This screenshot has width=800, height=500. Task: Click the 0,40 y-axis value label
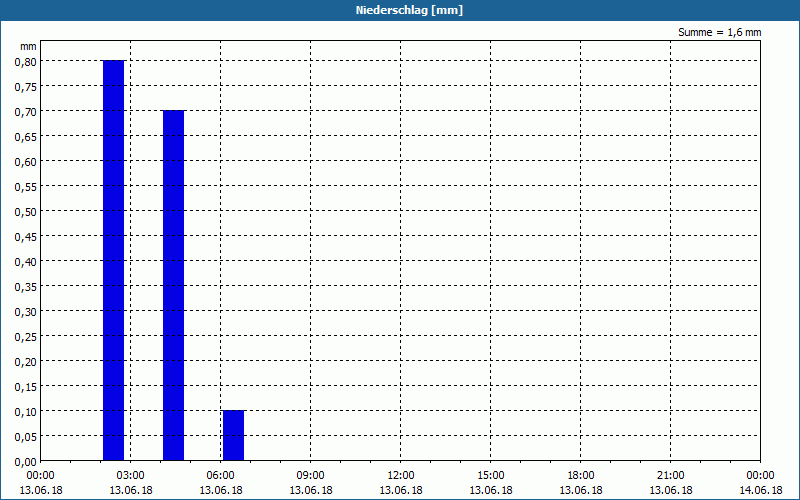[26, 262]
